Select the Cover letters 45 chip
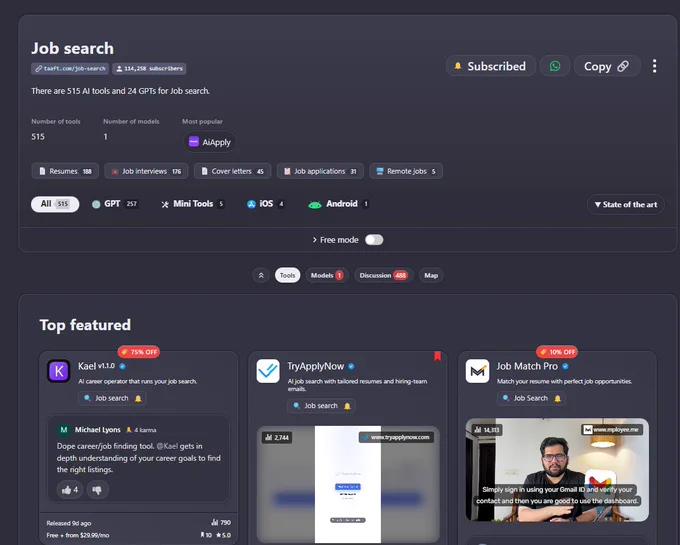The image size is (680, 545). pos(232,171)
